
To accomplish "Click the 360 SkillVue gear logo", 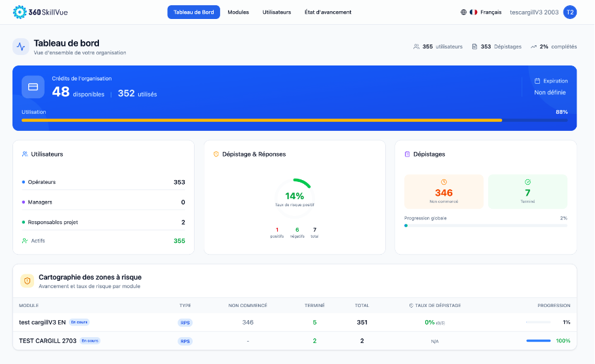I will point(19,12).
